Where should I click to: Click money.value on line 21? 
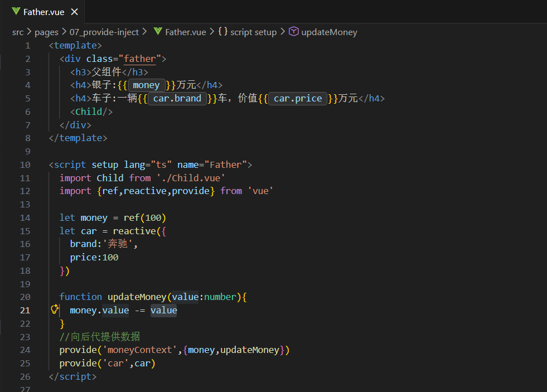coord(99,311)
